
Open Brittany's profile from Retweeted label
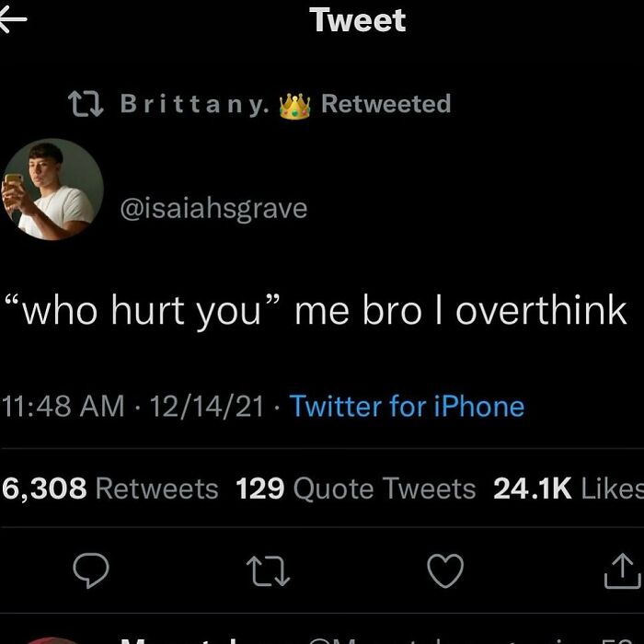tap(195, 104)
